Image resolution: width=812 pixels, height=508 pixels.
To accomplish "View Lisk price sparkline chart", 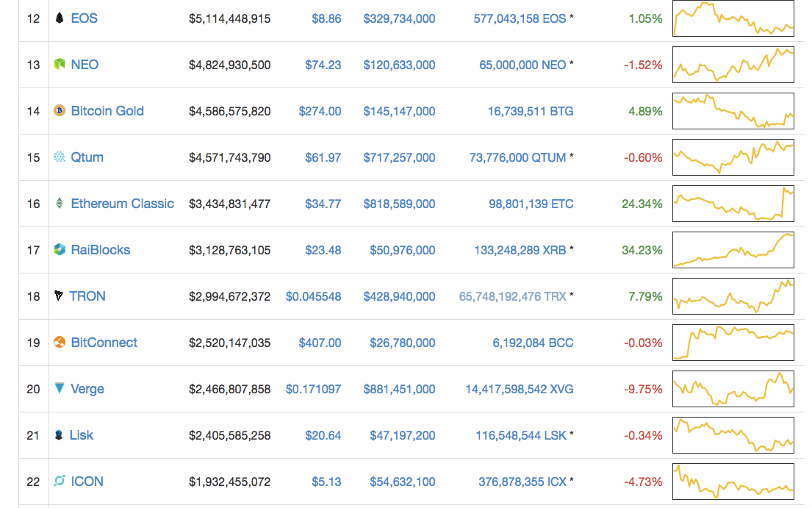I will coord(733,435).
